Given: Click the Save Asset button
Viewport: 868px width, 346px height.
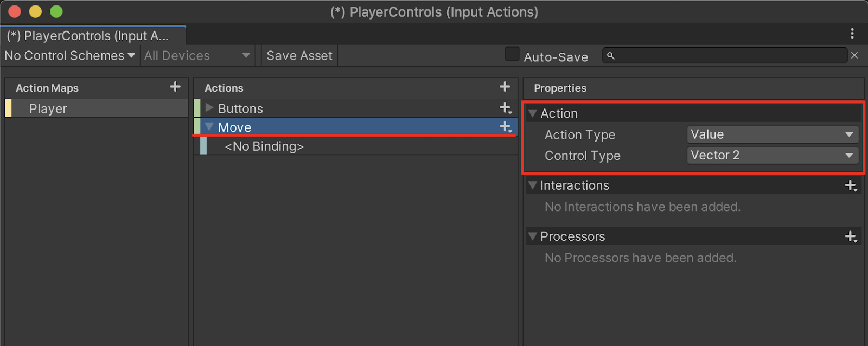Looking at the screenshot, I should pyautogui.click(x=299, y=56).
